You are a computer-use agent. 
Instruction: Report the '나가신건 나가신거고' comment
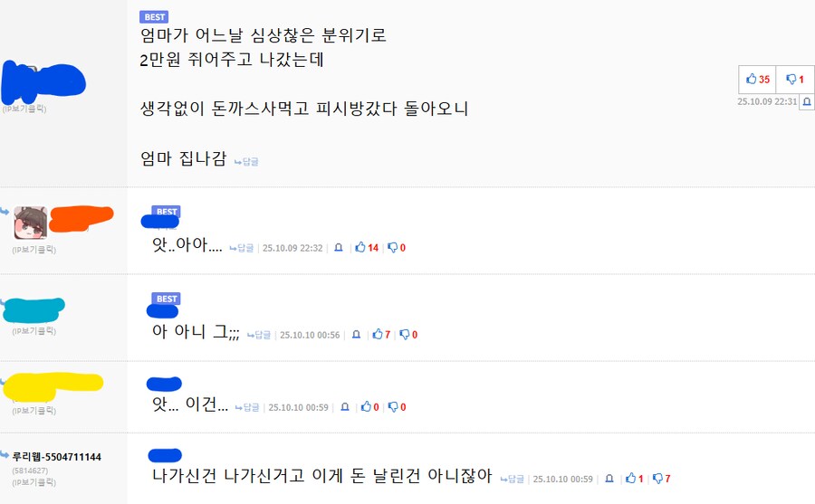pyautogui.click(x=609, y=479)
